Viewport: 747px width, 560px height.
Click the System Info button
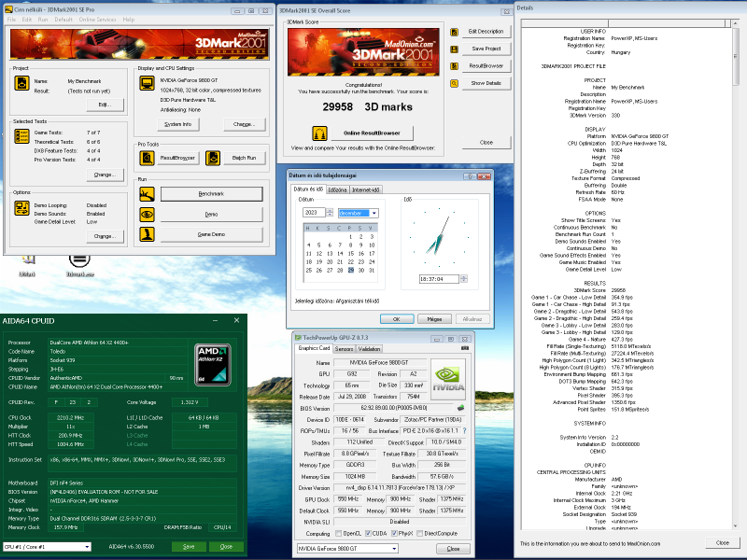click(x=178, y=124)
